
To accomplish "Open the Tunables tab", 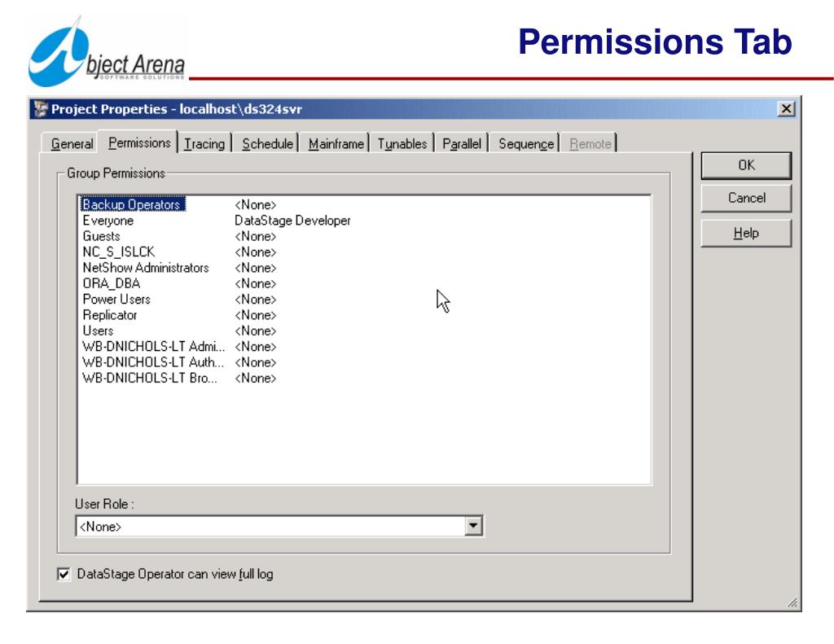I will 402,143.
